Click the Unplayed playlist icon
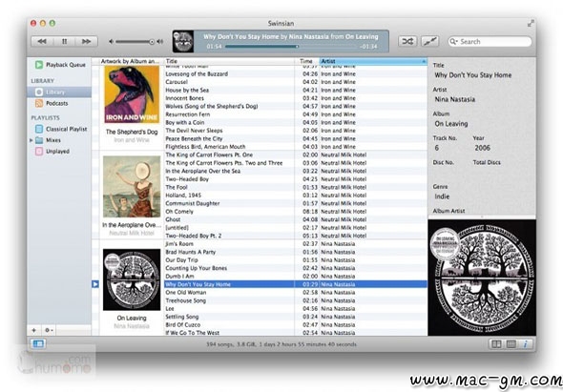This screenshot has height=392, width=563. pyautogui.click(x=39, y=151)
